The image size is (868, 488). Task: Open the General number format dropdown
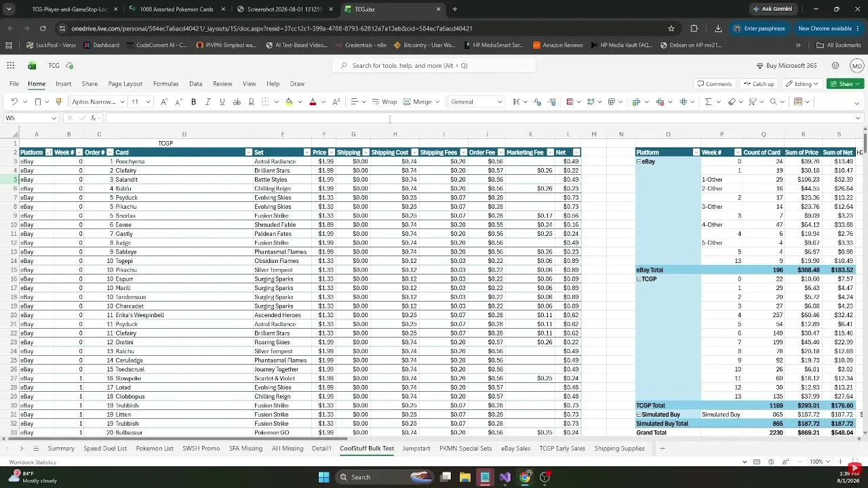500,102
